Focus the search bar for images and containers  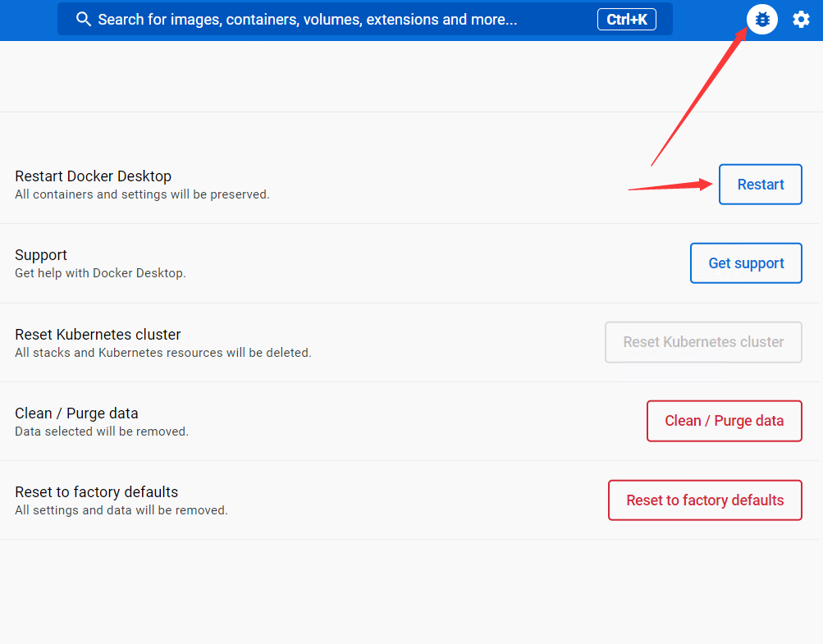pyautogui.click(x=365, y=20)
